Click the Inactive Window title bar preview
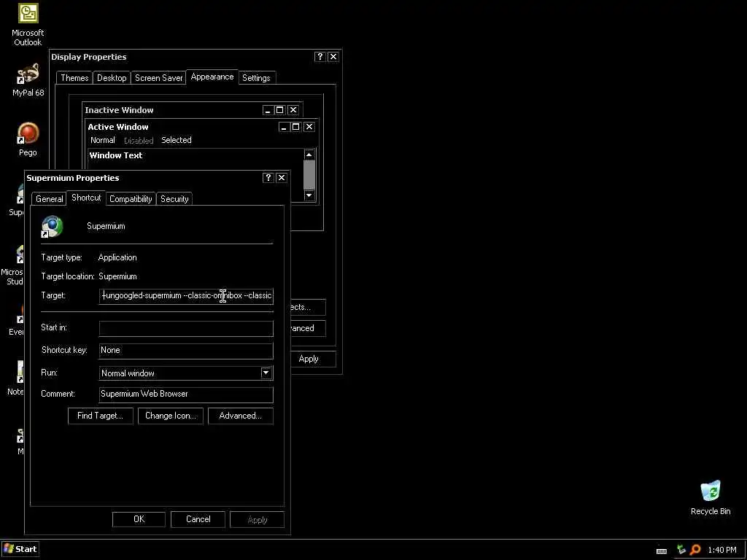This screenshot has width=747, height=560. point(193,110)
